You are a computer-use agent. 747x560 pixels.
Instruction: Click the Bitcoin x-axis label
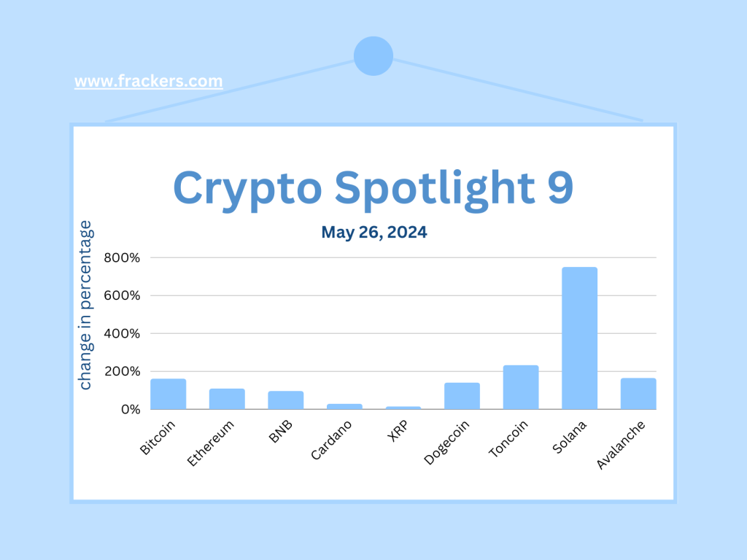point(157,437)
